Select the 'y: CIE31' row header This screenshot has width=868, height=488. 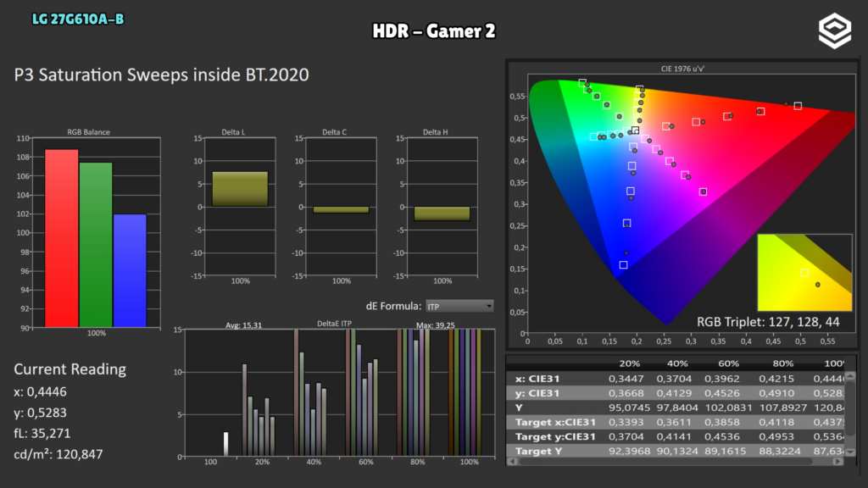pyautogui.click(x=537, y=393)
